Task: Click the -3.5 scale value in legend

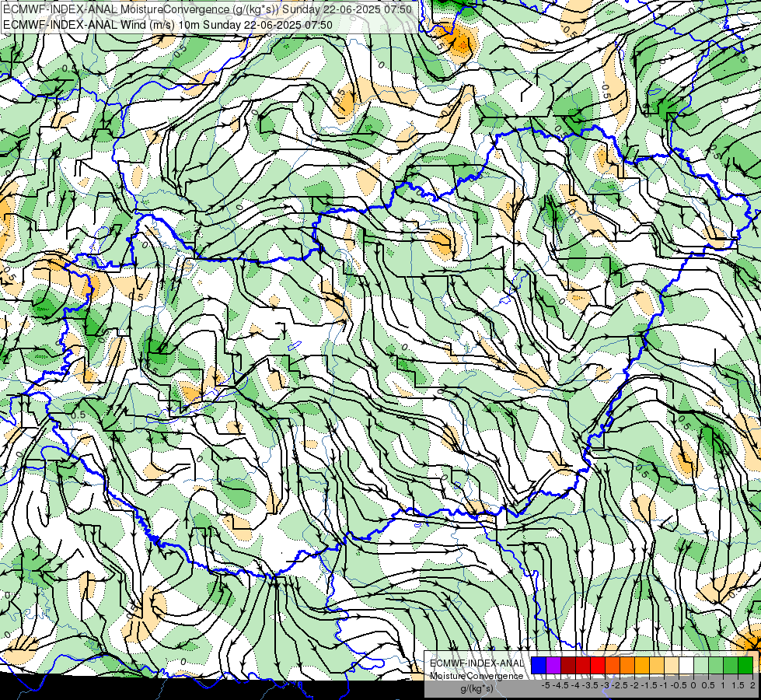Action: pos(590,685)
